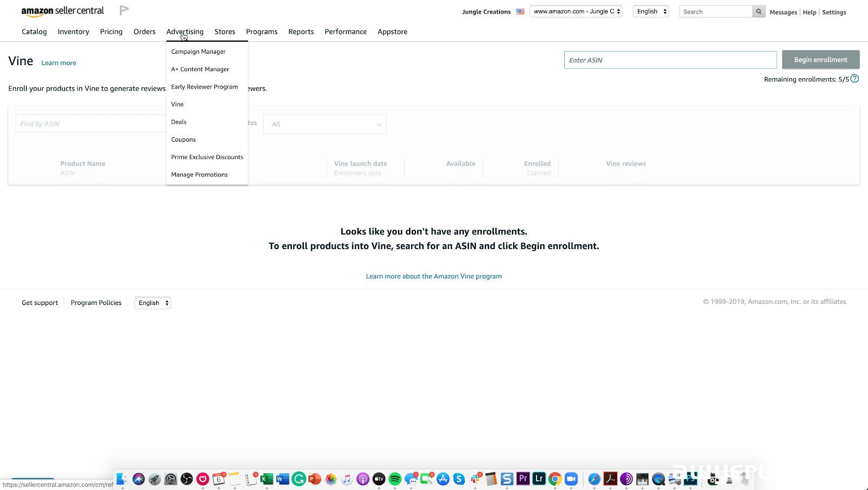
Task: Open Microsoft Word in the dock
Action: 283,479
